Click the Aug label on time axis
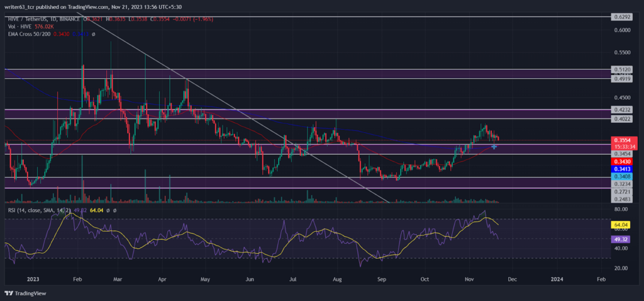 (x=337, y=279)
